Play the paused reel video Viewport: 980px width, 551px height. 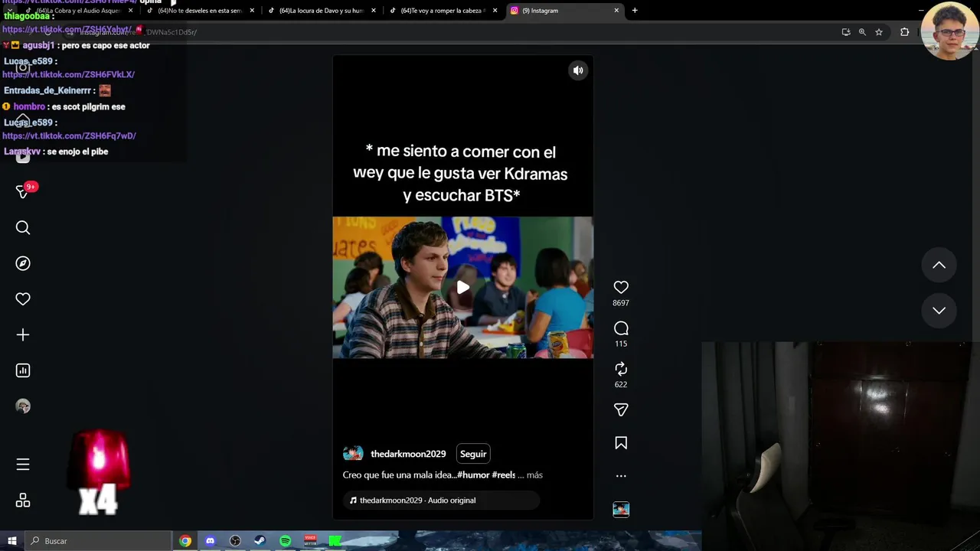click(x=463, y=288)
